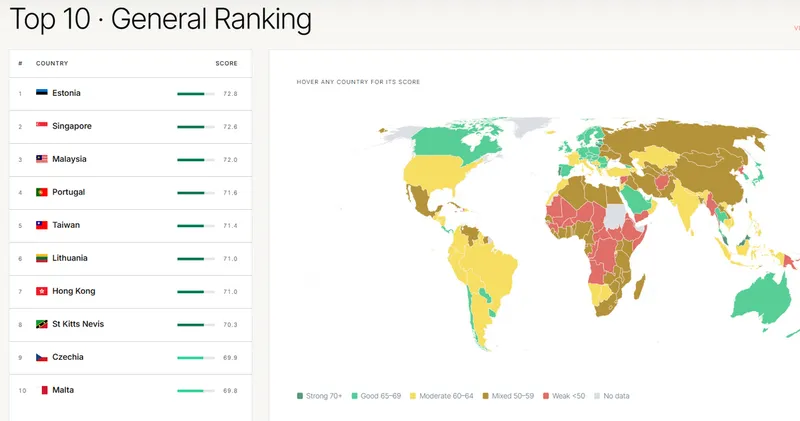Click the Estonia flag icon
This screenshot has height=421, width=800.
pos(42,92)
